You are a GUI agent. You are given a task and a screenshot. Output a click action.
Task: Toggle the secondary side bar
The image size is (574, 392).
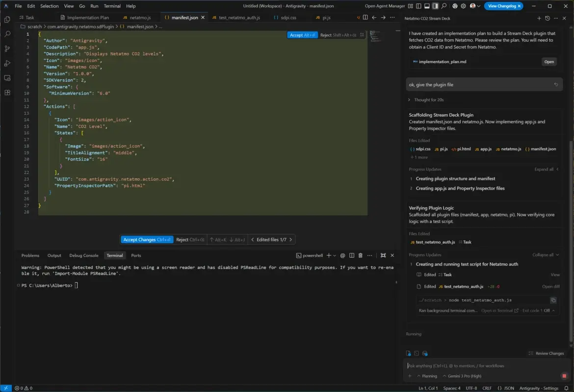point(436,6)
